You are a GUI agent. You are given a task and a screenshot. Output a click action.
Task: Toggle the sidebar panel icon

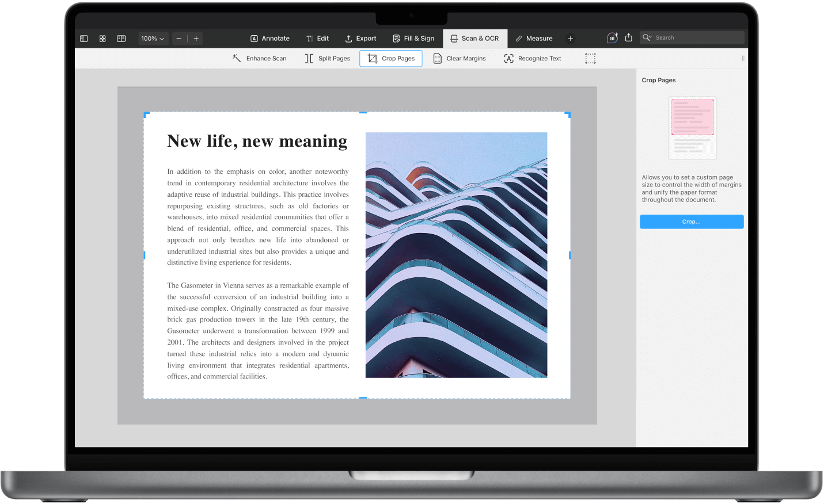coord(84,39)
